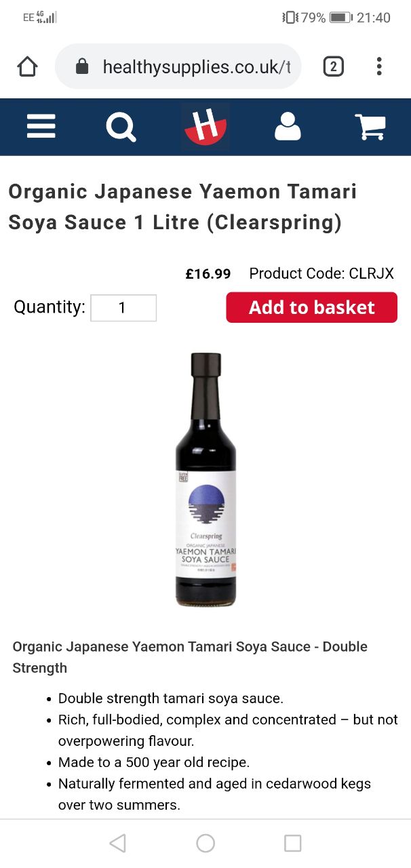Tap the Product Code CLRJX text
Screen dimensions: 411x868
321,274
